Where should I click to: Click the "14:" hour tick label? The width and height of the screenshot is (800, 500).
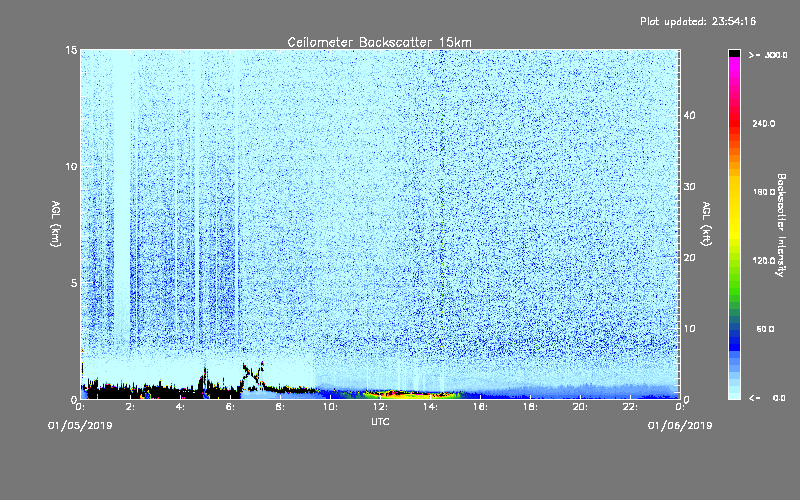[x=430, y=407]
